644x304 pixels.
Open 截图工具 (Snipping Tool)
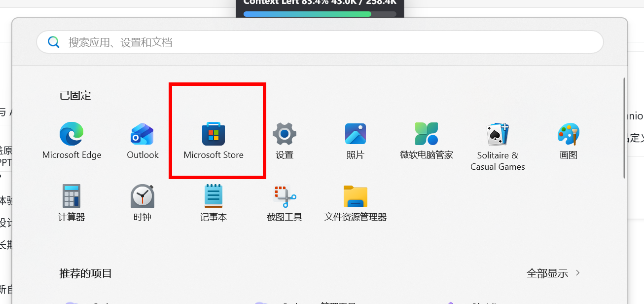[285, 203]
